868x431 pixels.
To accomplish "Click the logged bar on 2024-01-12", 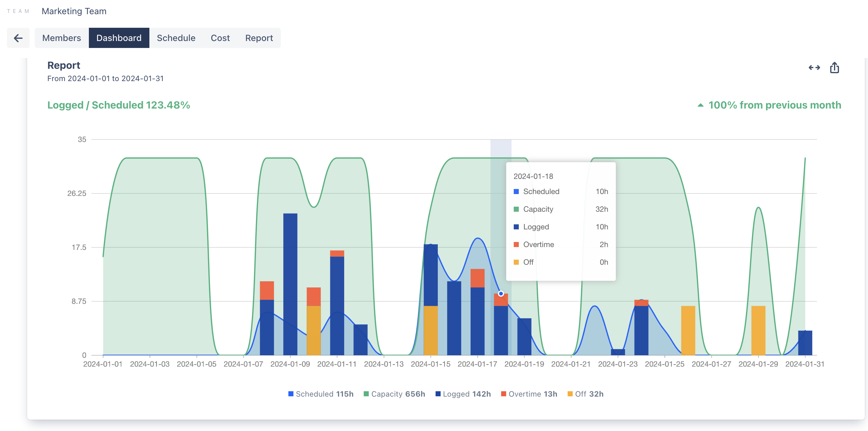I will [361, 339].
